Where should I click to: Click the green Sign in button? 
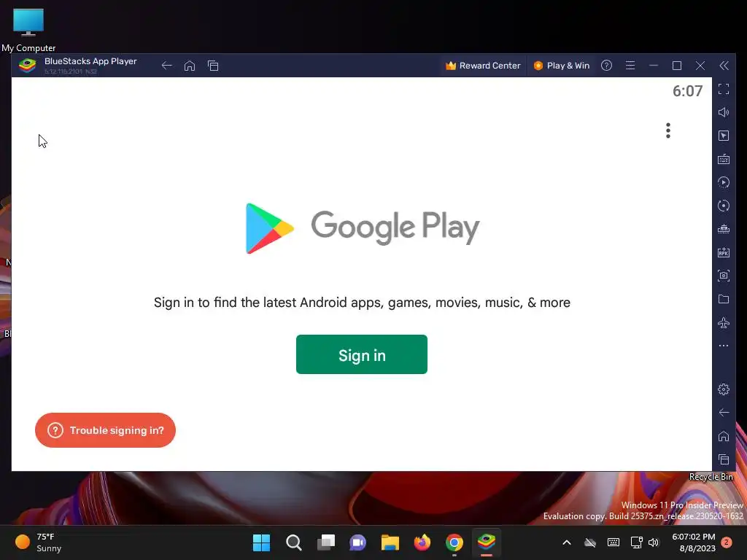(362, 354)
